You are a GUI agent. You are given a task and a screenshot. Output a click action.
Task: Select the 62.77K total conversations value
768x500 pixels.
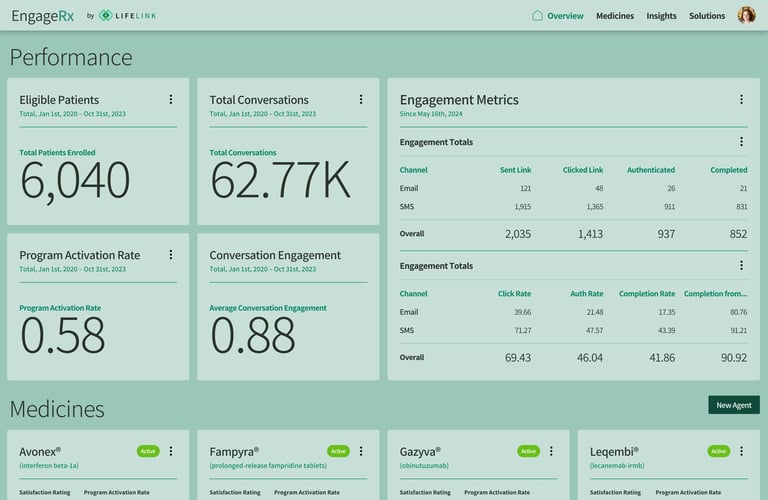point(280,180)
